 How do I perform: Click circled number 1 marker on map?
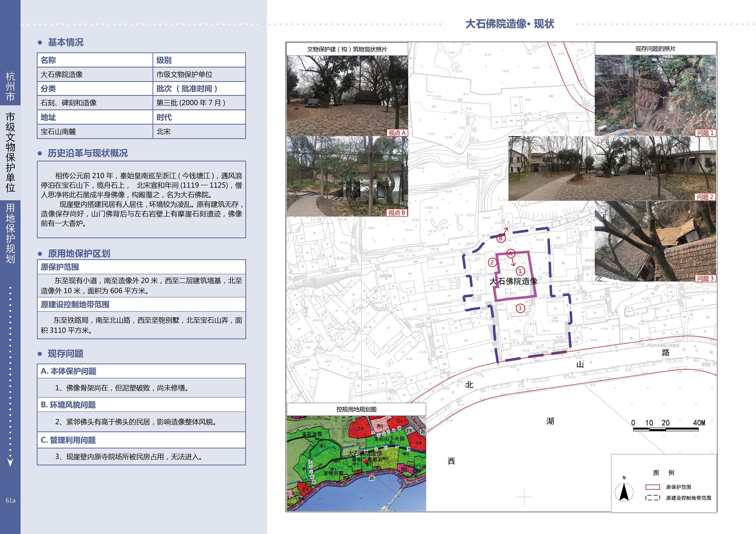coord(520,271)
